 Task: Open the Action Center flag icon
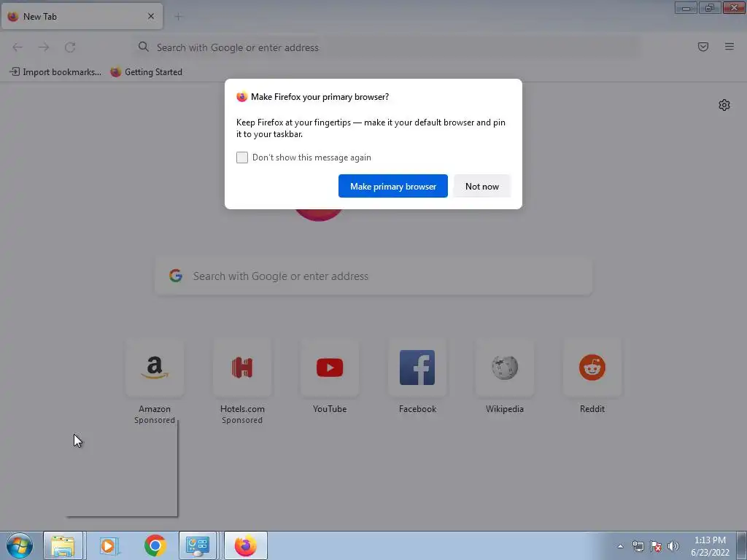coord(656,546)
